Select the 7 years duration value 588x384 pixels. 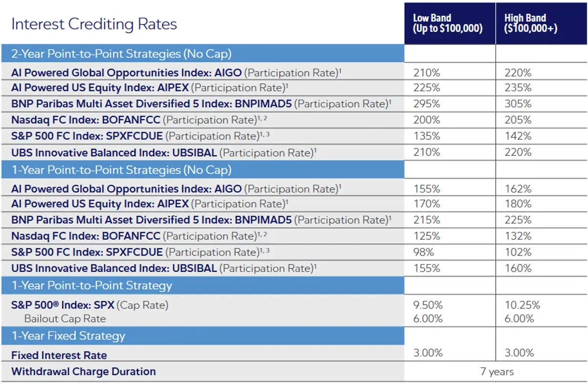click(x=497, y=372)
